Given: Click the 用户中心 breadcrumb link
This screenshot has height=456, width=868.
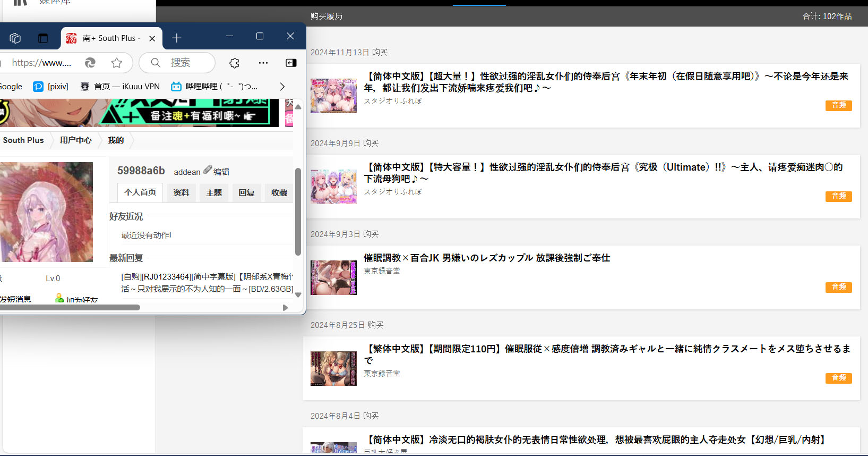Looking at the screenshot, I should click(75, 140).
